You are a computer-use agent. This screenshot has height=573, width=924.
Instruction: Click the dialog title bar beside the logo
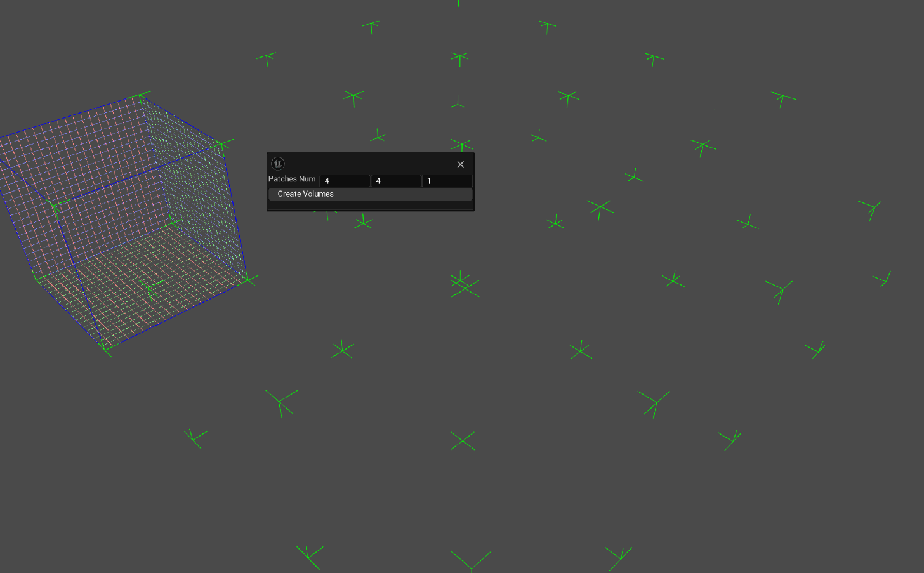[368, 164]
